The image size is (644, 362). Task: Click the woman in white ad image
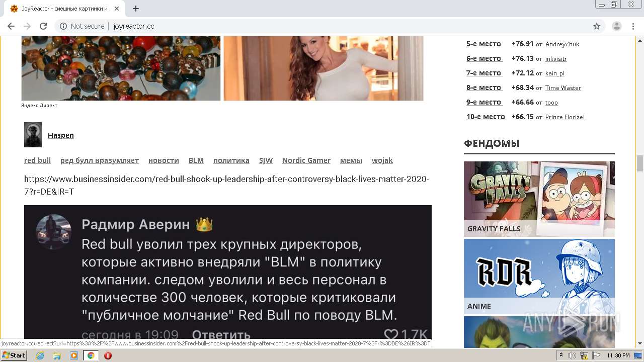click(324, 68)
